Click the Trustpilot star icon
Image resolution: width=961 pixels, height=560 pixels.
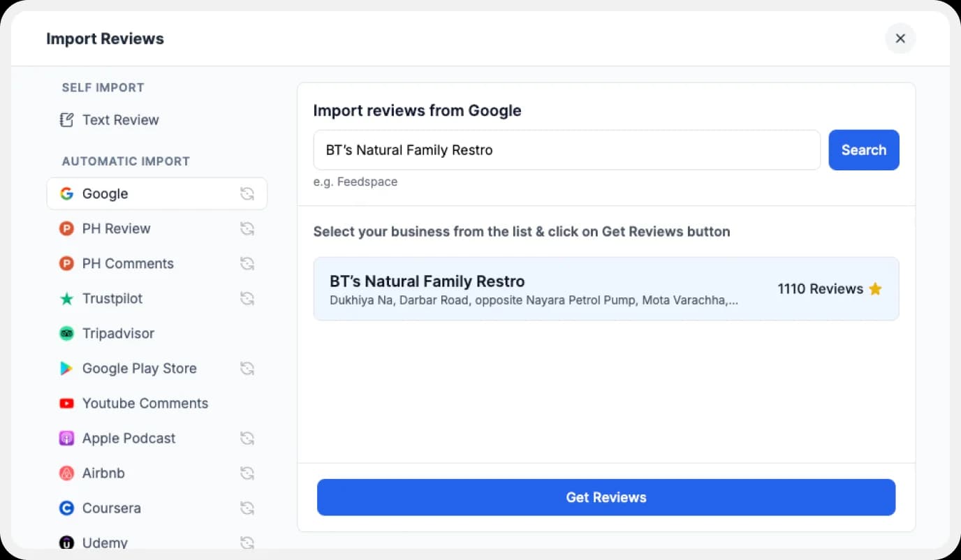coord(66,298)
